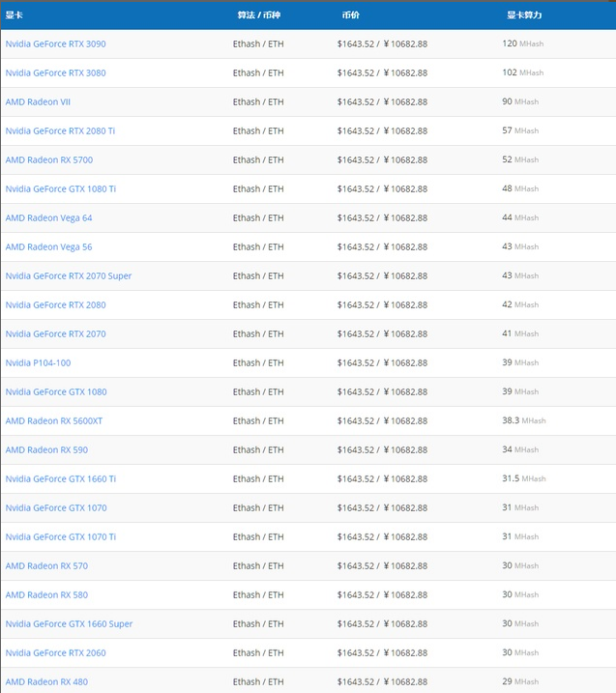Open AMD Radeon Vega 56 link

pos(48,247)
